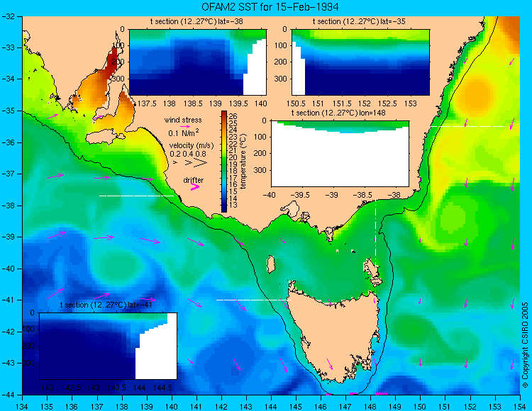Image resolution: width=532 pixels, height=411 pixels.
Task: Click the vertical white dashed line across Bass Strait
Action: (x=375, y=234)
